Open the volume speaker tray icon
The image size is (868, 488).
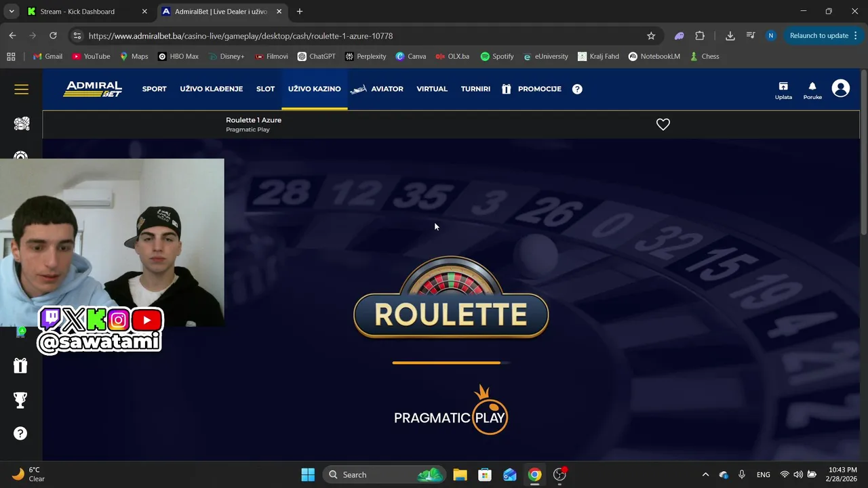(x=798, y=474)
